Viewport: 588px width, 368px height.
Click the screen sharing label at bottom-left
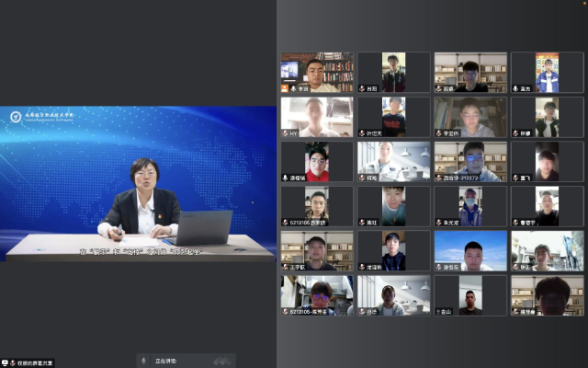[x=33, y=362]
